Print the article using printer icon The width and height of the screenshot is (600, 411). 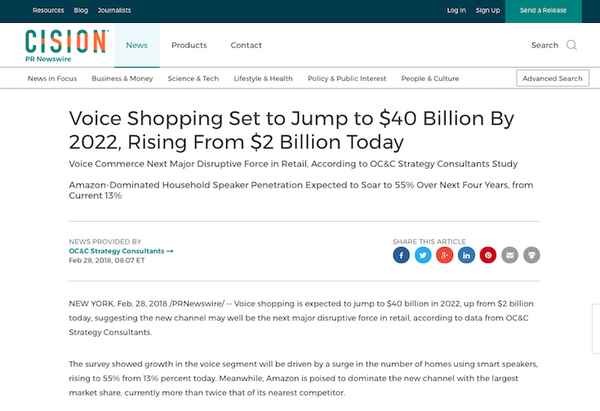pos(532,255)
